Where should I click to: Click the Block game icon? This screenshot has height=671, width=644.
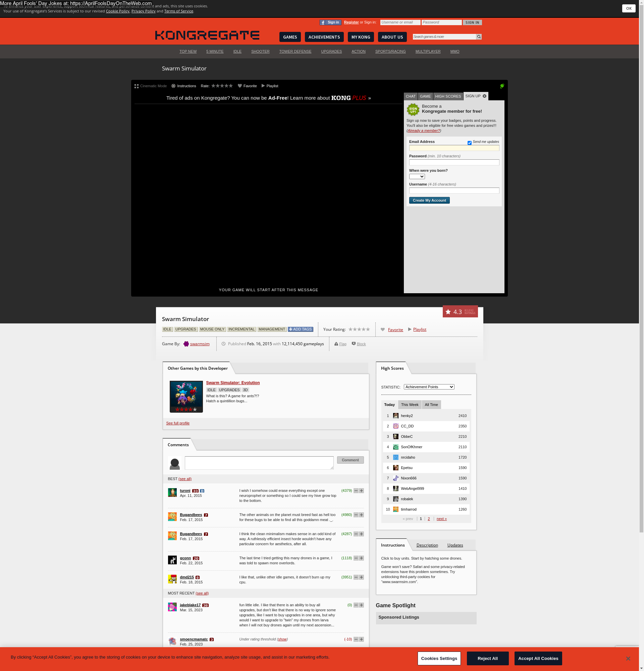[x=354, y=344]
